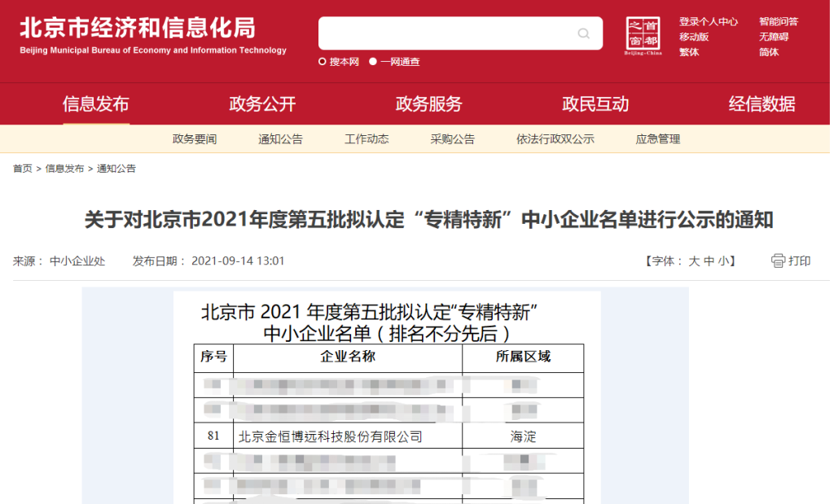Open the 智能问答 link
The width and height of the screenshot is (834, 504).
(778, 22)
